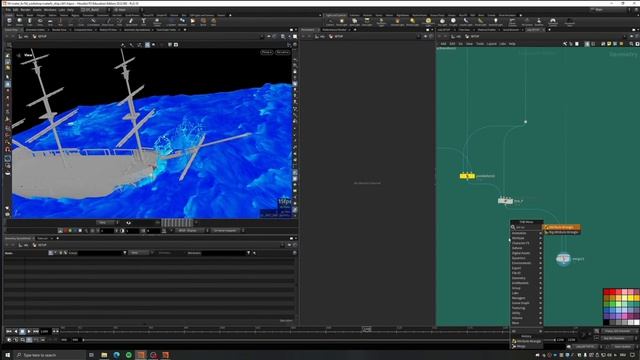Click the Windows Start button
The image size is (640, 360).
[7, 355]
